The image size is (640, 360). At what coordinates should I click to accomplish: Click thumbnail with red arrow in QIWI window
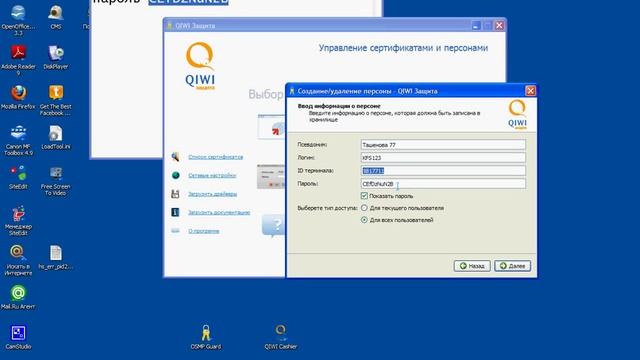[272, 127]
